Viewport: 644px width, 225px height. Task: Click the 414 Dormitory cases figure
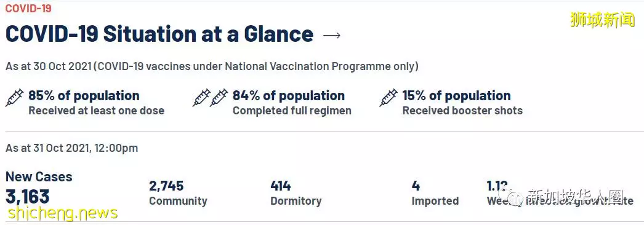(x=281, y=186)
